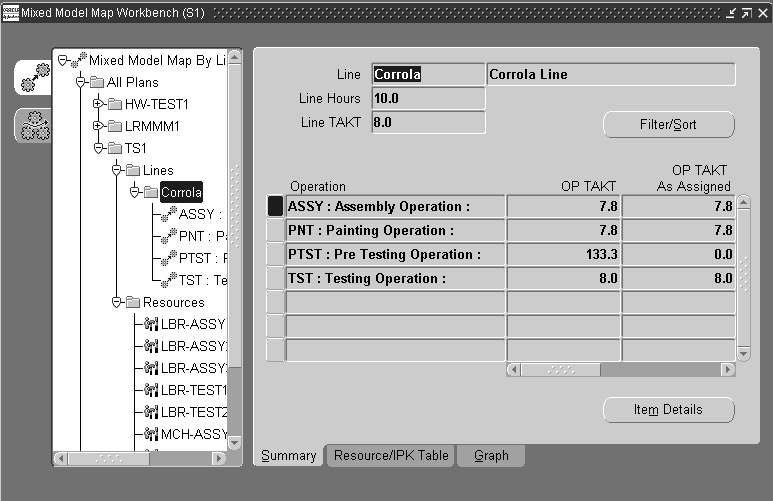Viewport: 773px width, 501px height.
Task: Click the Filter/Sort button
Action: 668,124
